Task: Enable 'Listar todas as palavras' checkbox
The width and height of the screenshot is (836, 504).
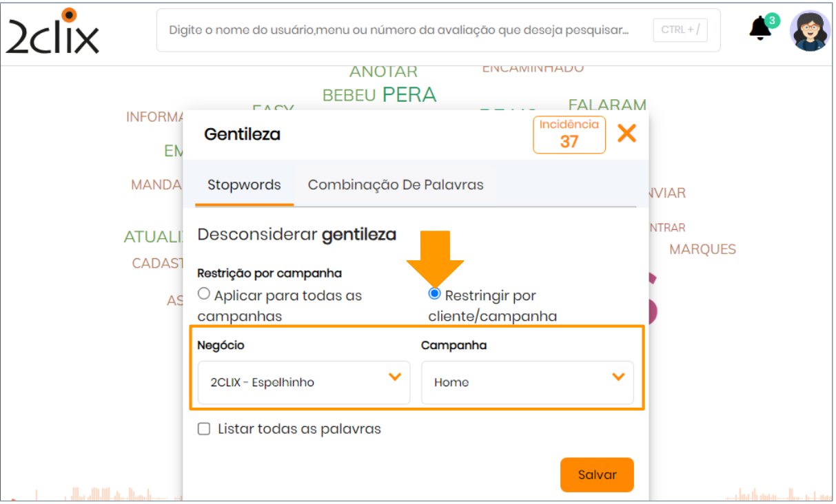Action: [204, 429]
